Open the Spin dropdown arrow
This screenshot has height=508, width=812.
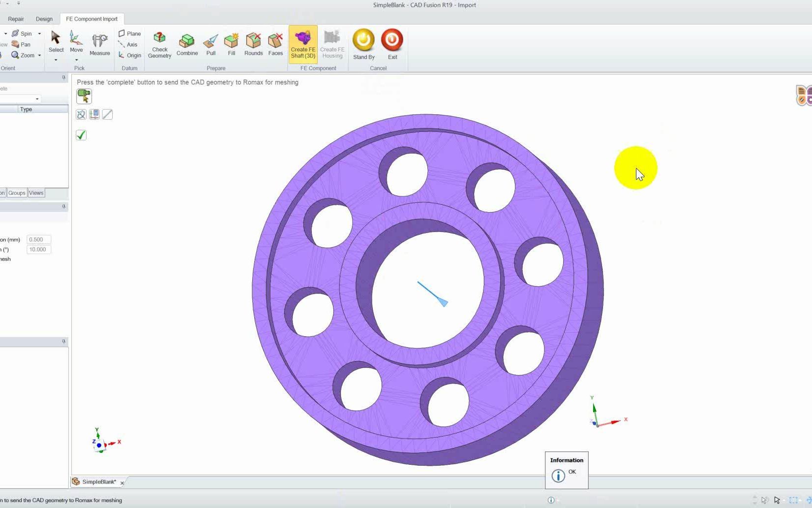coord(39,33)
